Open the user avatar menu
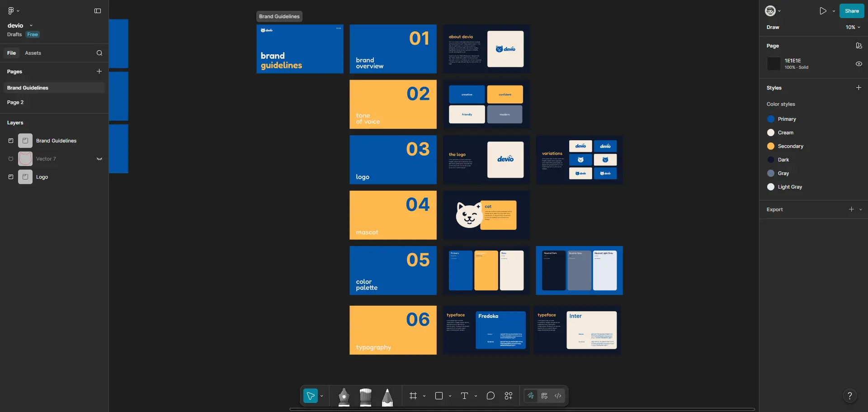868x412 pixels. pyautogui.click(x=770, y=11)
